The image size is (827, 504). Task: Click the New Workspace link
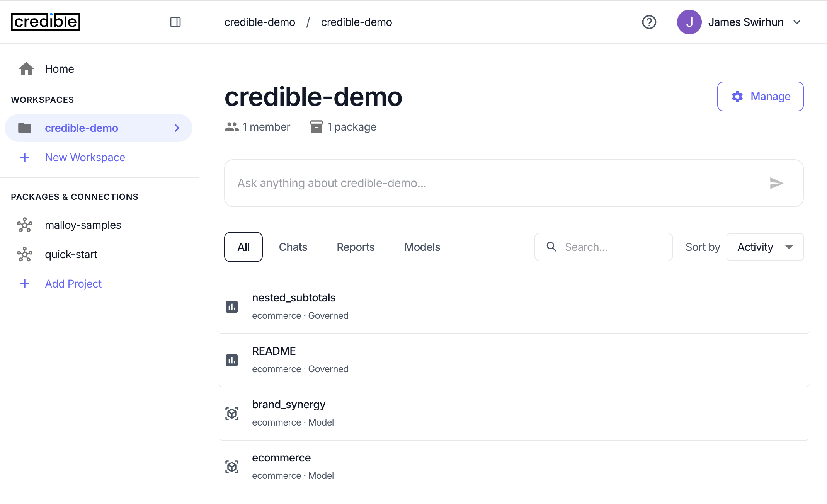[85, 157]
